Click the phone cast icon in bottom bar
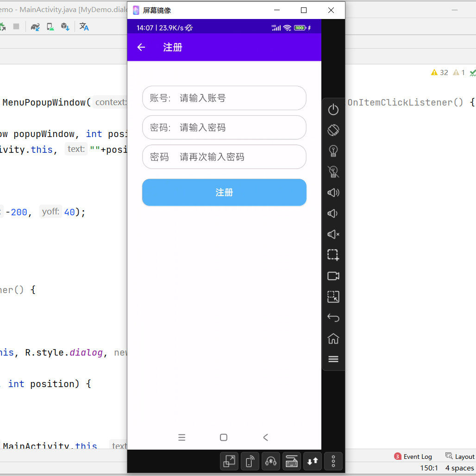Screen dimensions: 476x476 [250, 461]
